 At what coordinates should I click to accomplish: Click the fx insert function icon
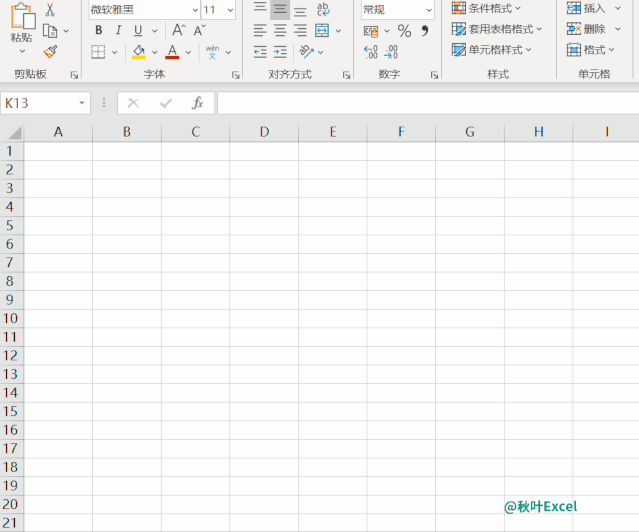pyautogui.click(x=197, y=103)
